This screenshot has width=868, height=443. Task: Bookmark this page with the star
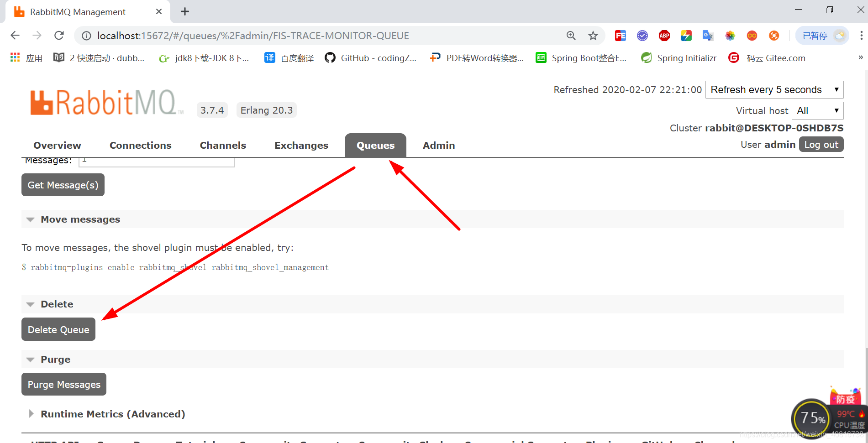click(x=593, y=36)
